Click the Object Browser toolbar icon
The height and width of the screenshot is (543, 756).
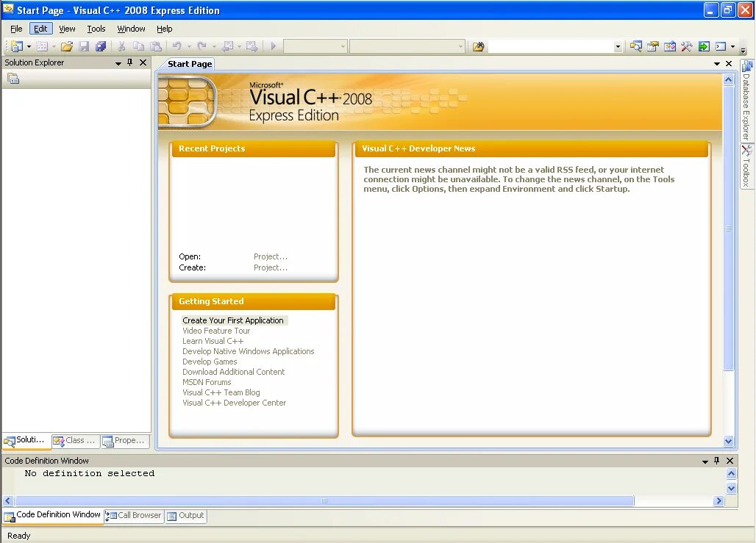pyautogui.click(x=670, y=46)
